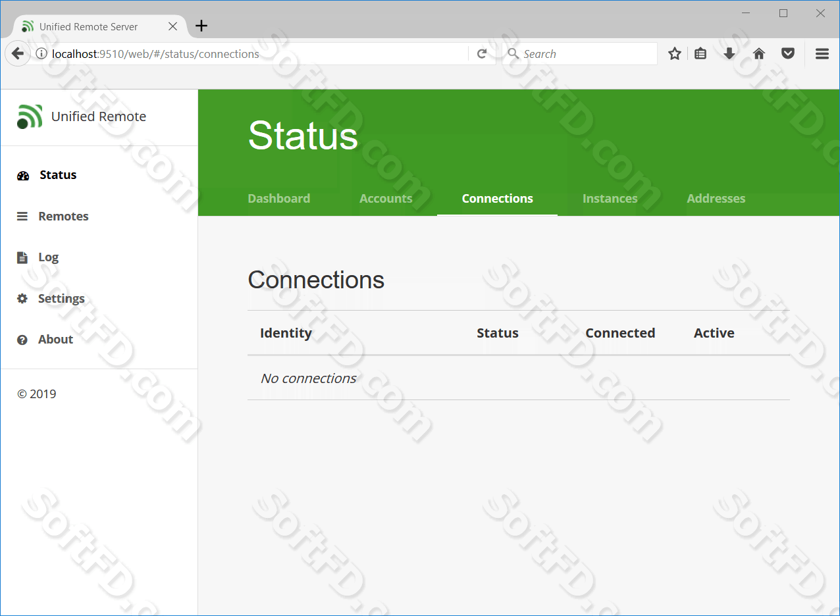This screenshot has height=616, width=840.
Task: Go to the browser home page icon
Action: [x=759, y=54]
